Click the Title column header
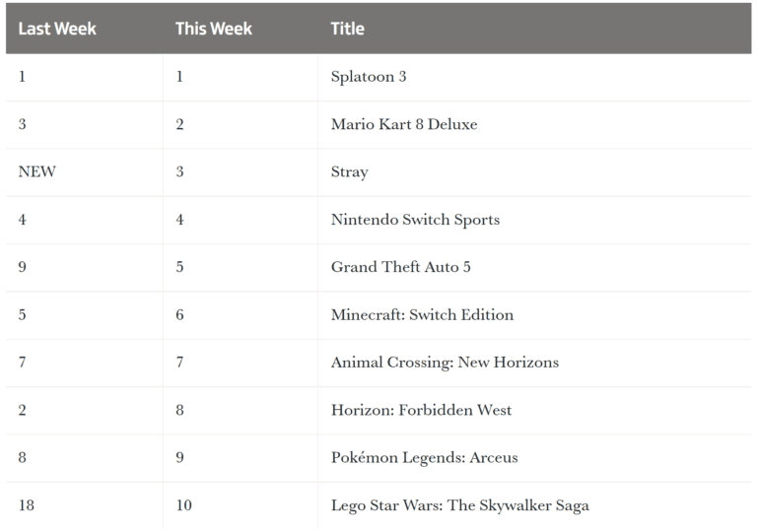Viewport: 758px width, 532px height. coord(348,29)
